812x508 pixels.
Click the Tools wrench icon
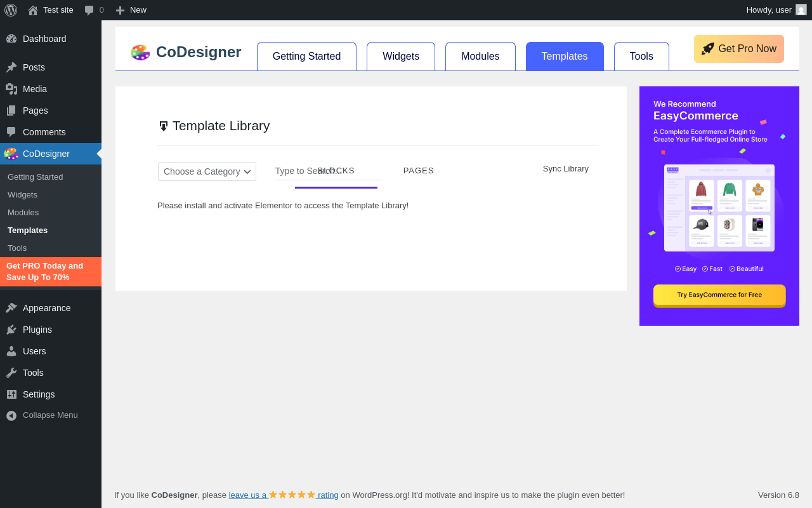click(x=11, y=373)
